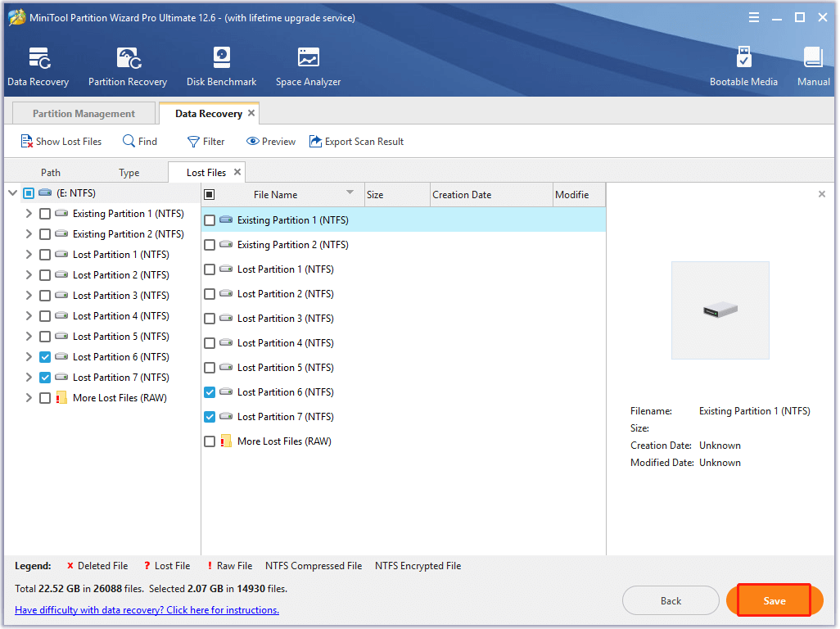Switch to the Type view tab

tap(129, 173)
